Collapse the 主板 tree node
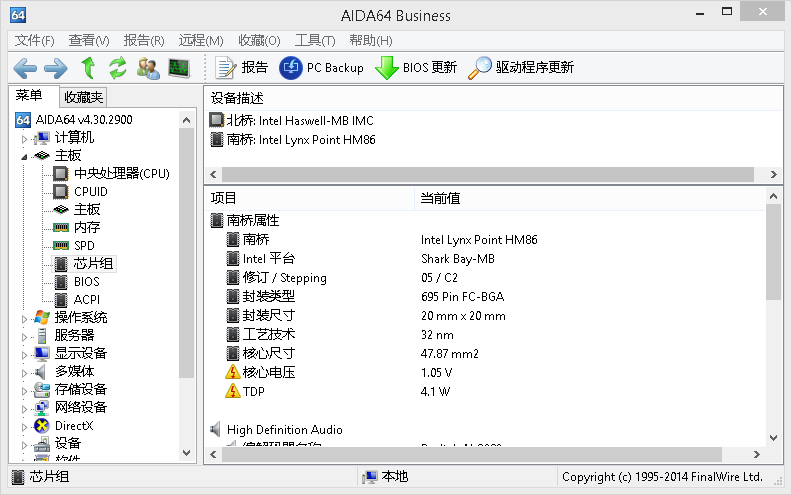 coord(23,156)
